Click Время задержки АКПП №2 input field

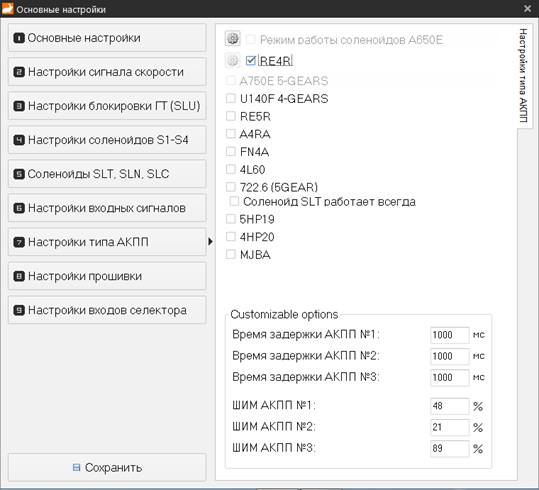(450, 356)
